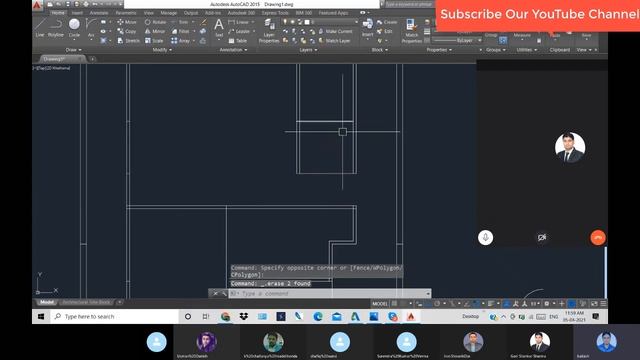This screenshot has height=360, width=640.
Task: Open the AutoCAD application menu logo
Action: pyautogui.click(x=37, y=5)
